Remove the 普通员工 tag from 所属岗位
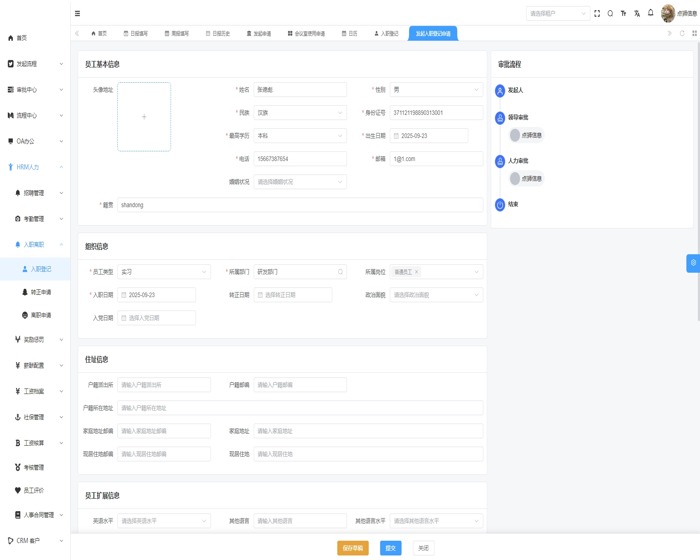Screen dimensions: 700x560 coord(416,272)
